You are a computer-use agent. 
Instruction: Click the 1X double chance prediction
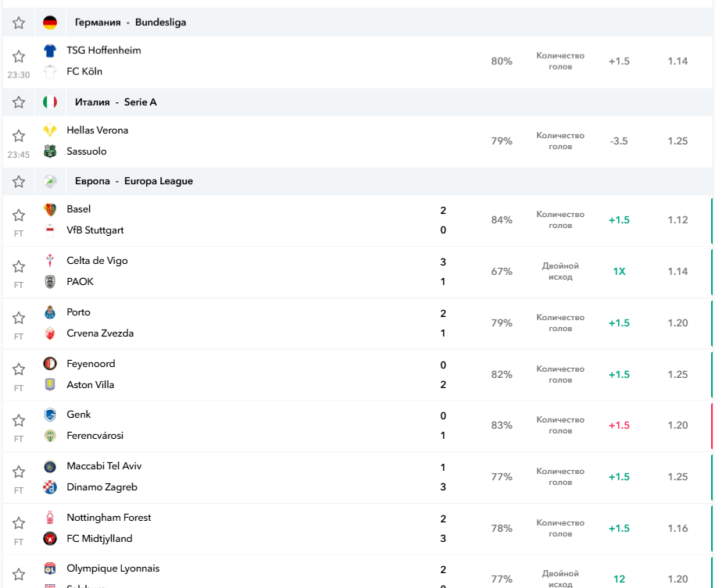(x=619, y=272)
